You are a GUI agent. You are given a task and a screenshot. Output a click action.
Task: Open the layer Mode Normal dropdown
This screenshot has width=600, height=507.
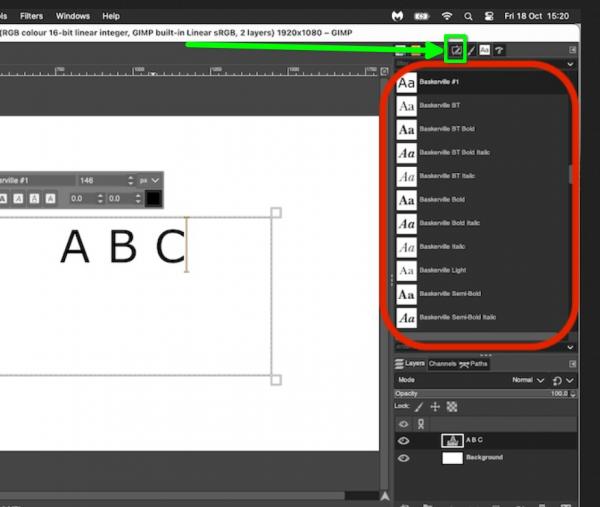[x=528, y=380]
